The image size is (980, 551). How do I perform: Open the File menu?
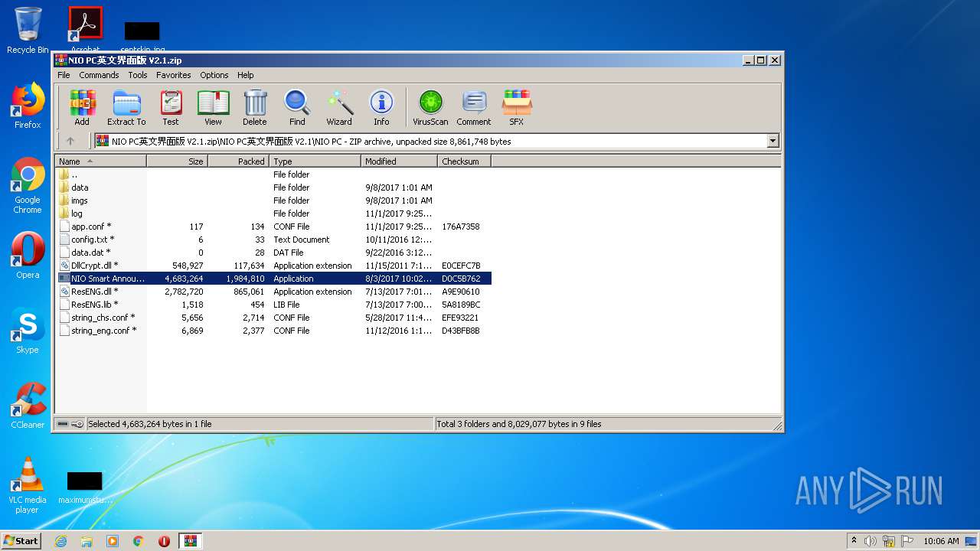pyautogui.click(x=64, y=75)
